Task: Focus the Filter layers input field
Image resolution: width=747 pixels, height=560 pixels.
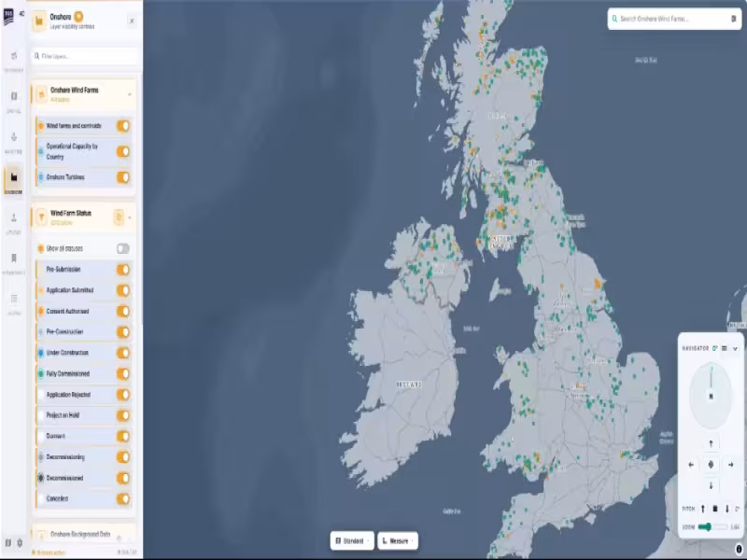Action: [85, 56]
